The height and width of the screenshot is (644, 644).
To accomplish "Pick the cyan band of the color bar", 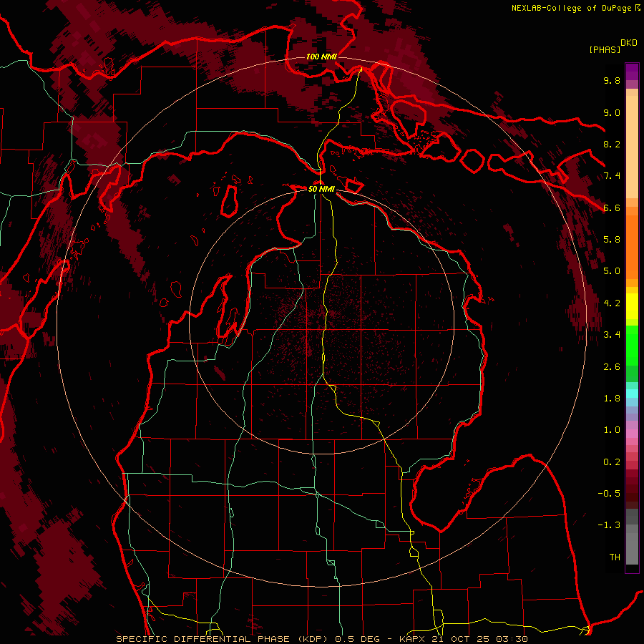I will point(632,394).
